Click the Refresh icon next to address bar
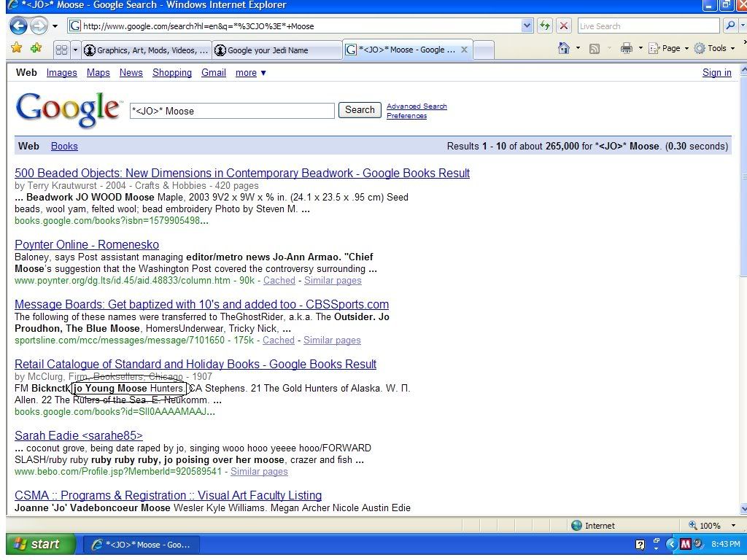This screenshot has height=560, width=747. pos(544,26)
